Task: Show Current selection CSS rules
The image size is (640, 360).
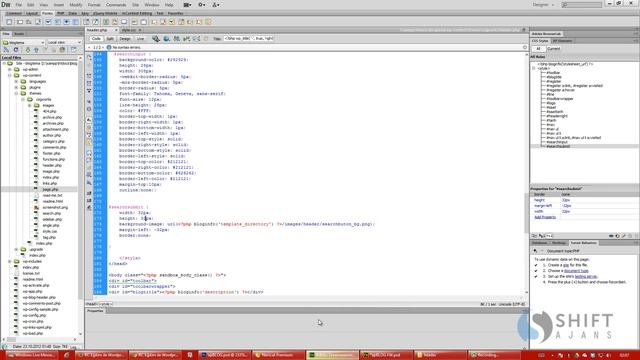Action: pyautogui.click(x=554, y=49)
